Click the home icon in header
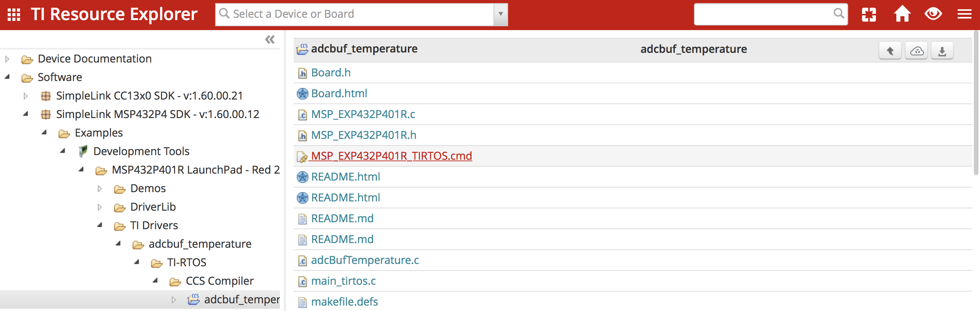 click(902, 14)
